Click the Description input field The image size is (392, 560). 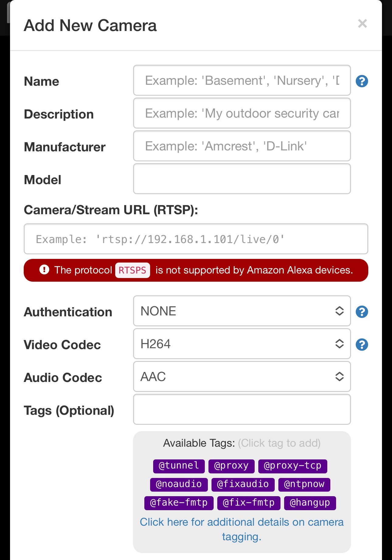(242, 113)
